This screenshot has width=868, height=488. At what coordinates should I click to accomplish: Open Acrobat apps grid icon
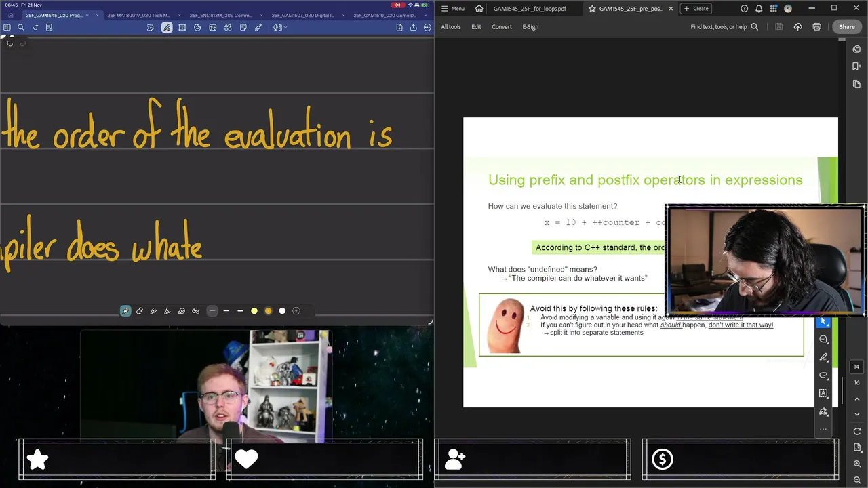pyautogui.click(x=774, y=8)
